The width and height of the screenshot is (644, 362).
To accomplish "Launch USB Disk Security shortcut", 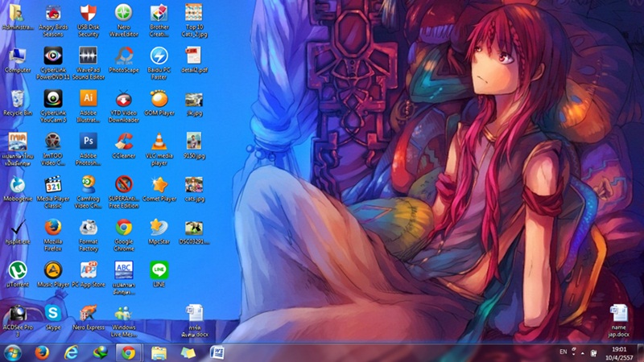I will pyautogui.click(x=89, y=21).
